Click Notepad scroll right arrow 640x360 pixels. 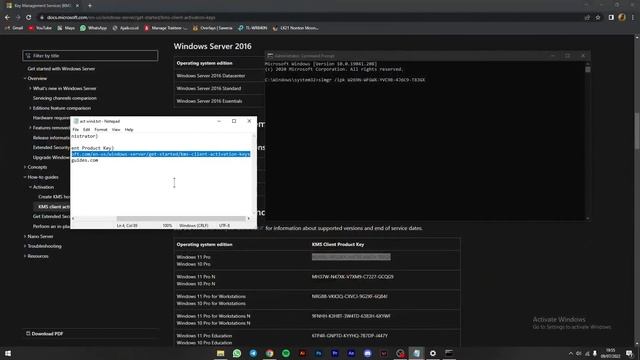pyautogui.click(x=249, y=218)
